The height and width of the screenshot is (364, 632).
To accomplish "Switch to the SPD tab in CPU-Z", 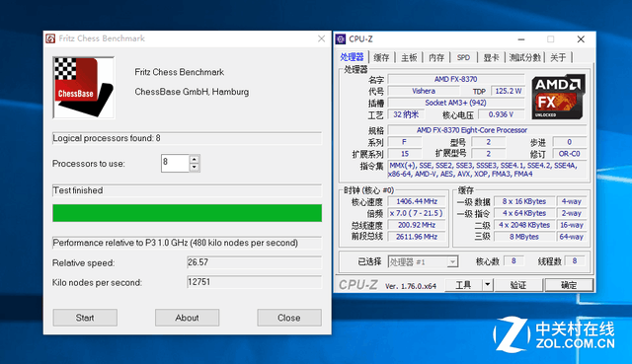I will click(x=463, y=57).
